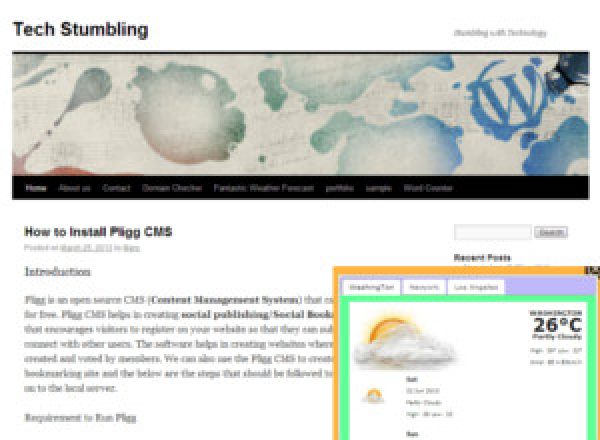Click the Search button

coord(551,232)
